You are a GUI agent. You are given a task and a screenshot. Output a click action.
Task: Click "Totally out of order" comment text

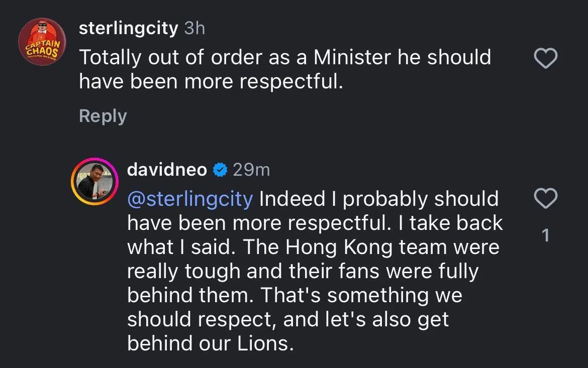(142, 57)
